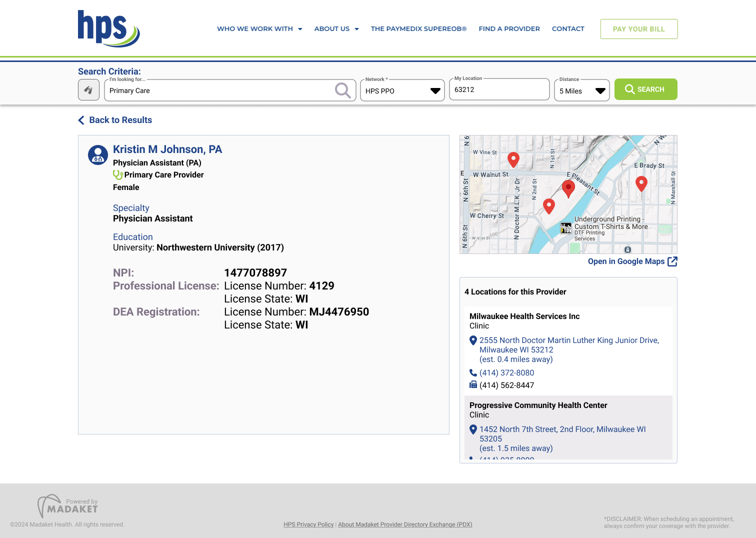Screen dimensions: 756x538
Task: Go to Find a Provider page
Action: (509, 29)
